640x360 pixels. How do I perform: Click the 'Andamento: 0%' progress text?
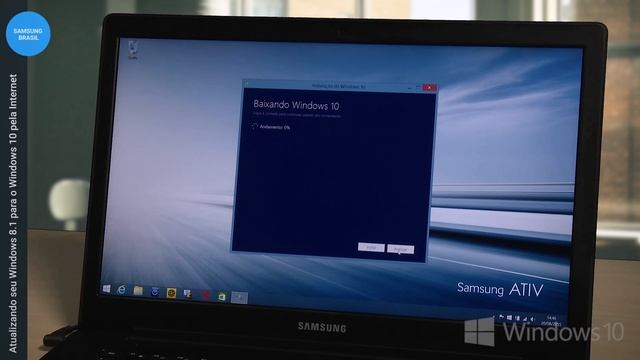[275, 127]
